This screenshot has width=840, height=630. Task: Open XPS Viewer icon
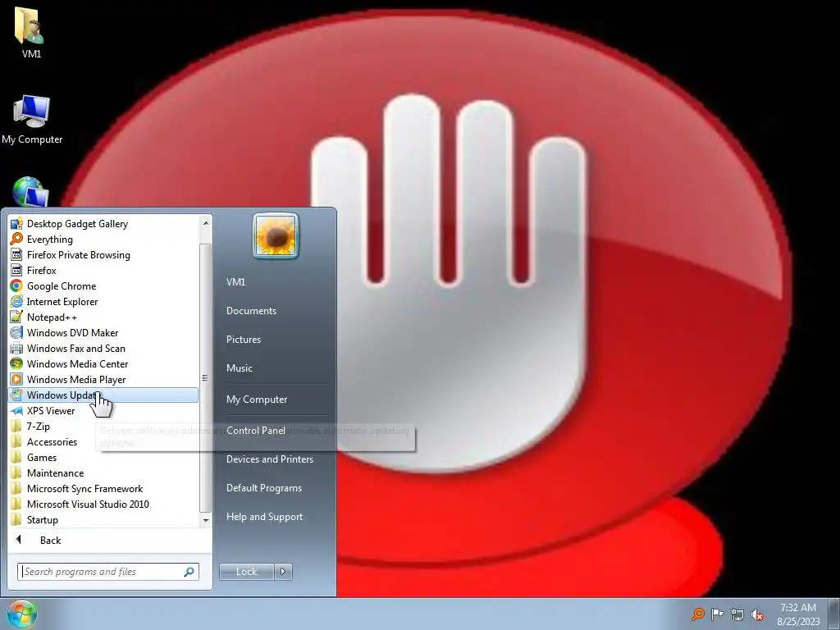16,410
